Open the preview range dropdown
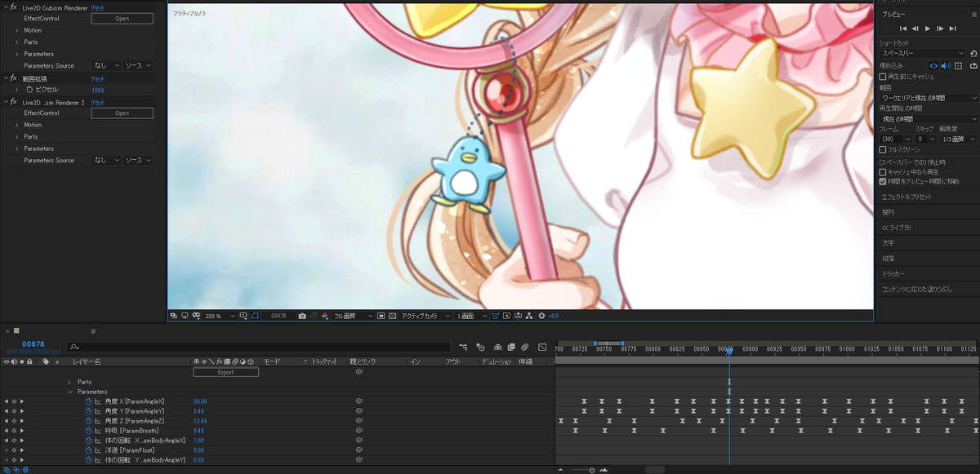The image size is (980, 474). 929,98
